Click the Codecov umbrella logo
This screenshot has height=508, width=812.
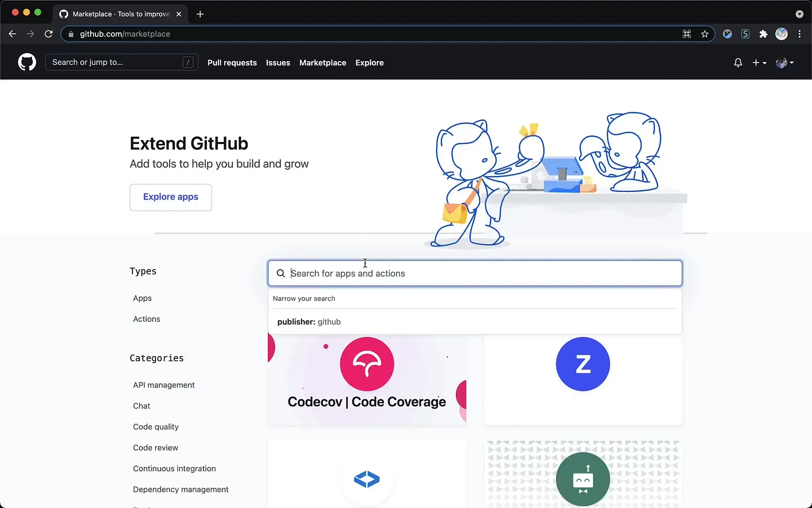coord(367,364)
